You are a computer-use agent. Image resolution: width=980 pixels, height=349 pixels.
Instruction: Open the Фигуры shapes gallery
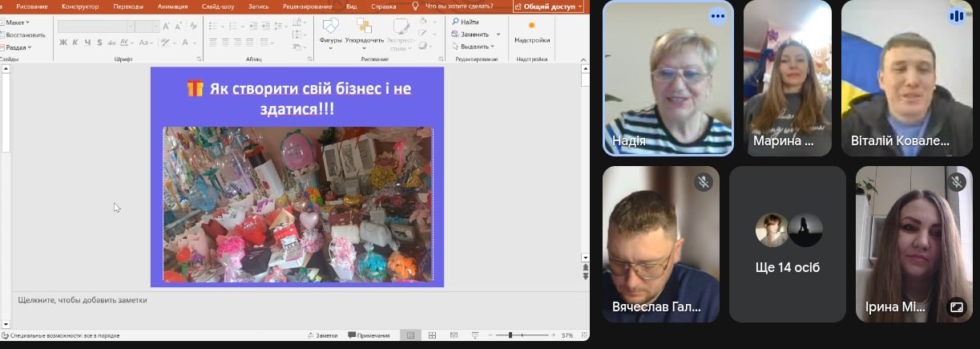click(330, 30)
